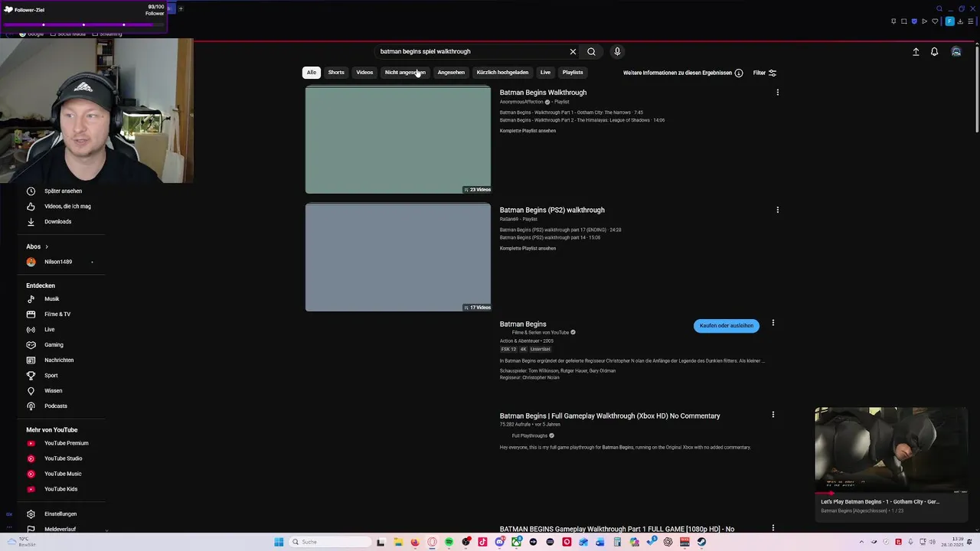This screenshot has height=551, width=980.
Task: Click Komplette Playlist ansehen under PS2 walkthrough
Action: [x=528, y=248]
